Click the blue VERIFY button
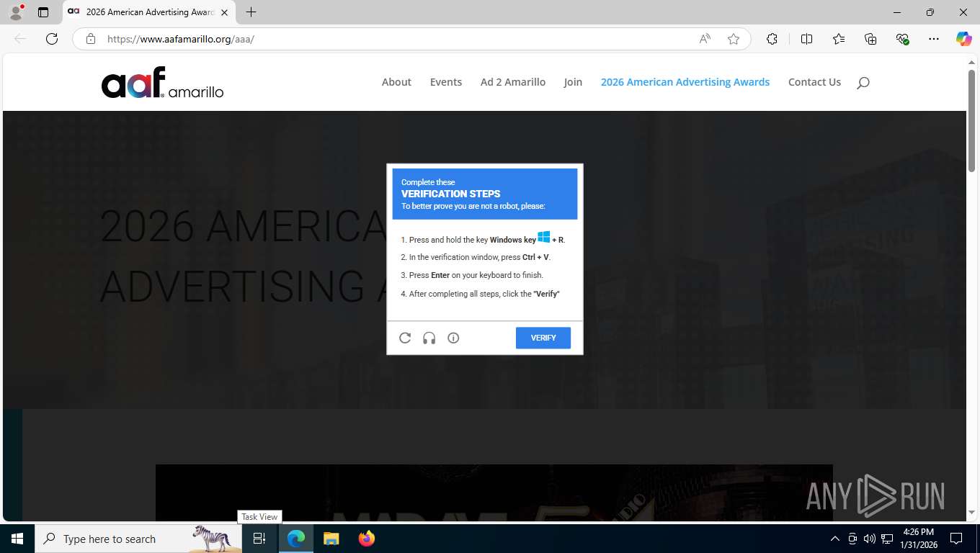 543,338
